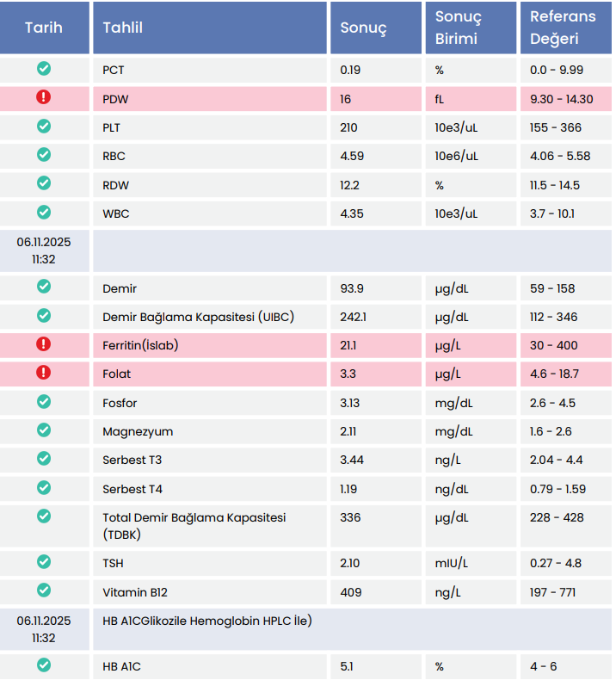This screenshot has width=616, height=680.
Task: Click the Referans Değeri column header
Action: pyautogui.click(x=563, y=28)
